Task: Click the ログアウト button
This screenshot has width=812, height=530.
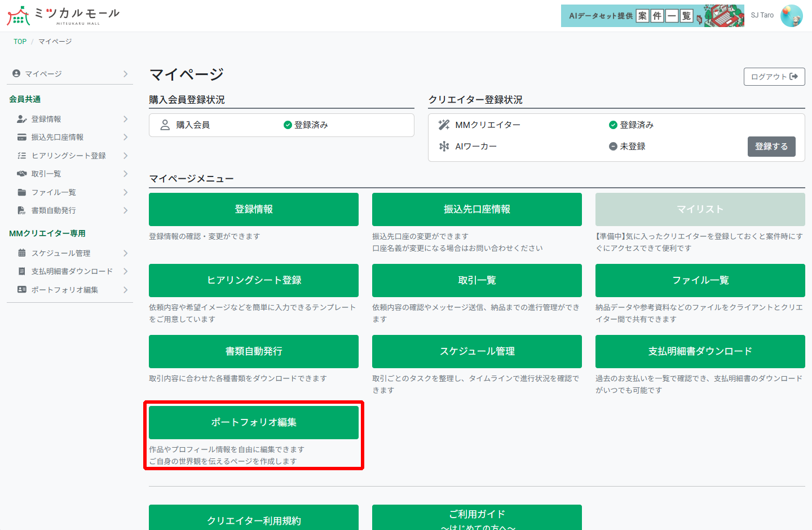Action: pos(774,77)
